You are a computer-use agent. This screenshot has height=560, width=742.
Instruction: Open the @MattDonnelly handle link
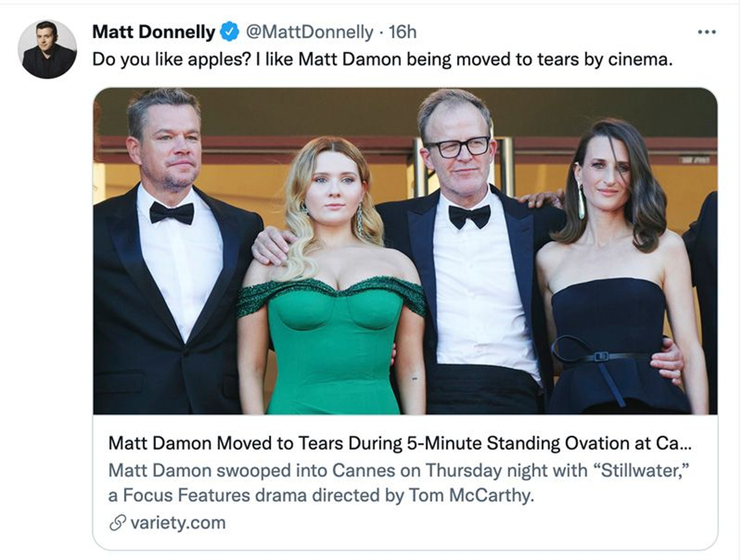[309, 32]
